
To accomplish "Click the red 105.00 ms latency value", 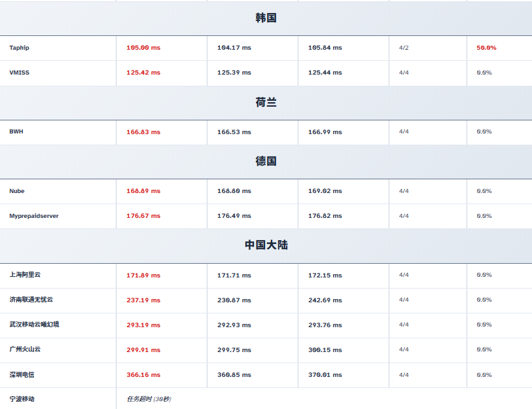I will tap(143, 48).
